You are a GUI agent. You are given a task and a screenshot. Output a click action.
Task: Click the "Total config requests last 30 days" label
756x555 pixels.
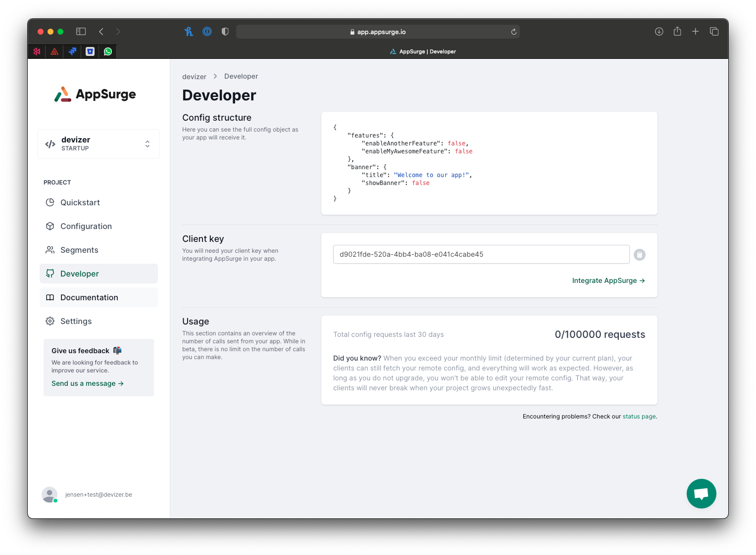pos(389,334)
